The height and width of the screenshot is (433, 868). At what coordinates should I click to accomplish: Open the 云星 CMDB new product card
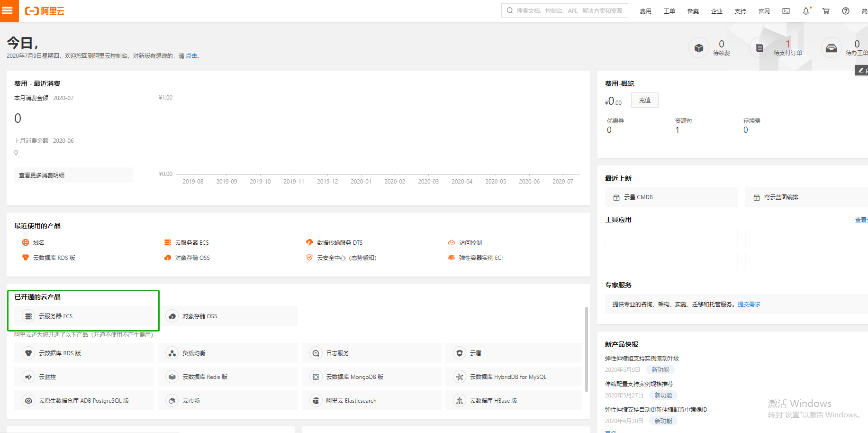pyautogui.click(x=671, y=197)
